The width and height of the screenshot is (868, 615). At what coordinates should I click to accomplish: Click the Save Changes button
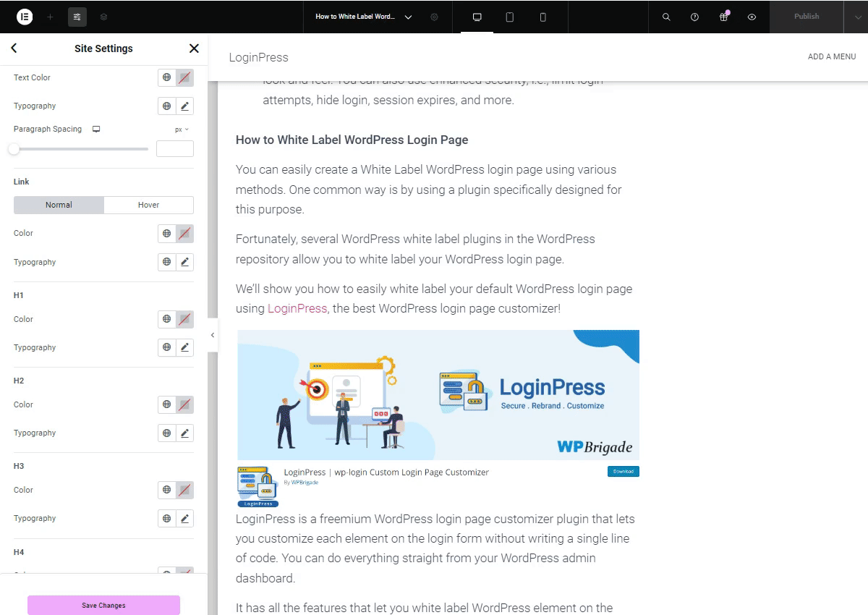[x=103, y=605]
